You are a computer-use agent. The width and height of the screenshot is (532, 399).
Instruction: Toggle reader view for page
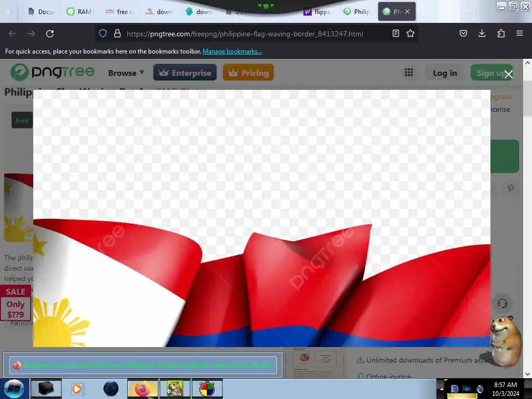(395, 33)
